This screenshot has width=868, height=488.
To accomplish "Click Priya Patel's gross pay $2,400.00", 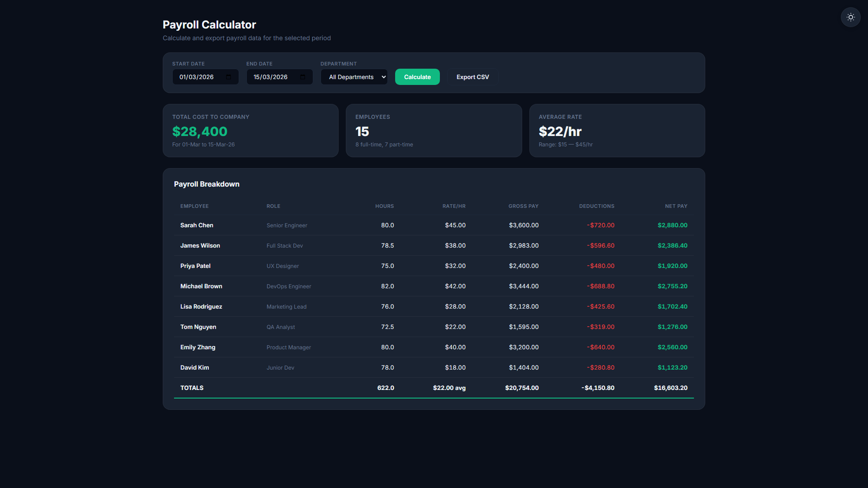I will pos(524,266).
